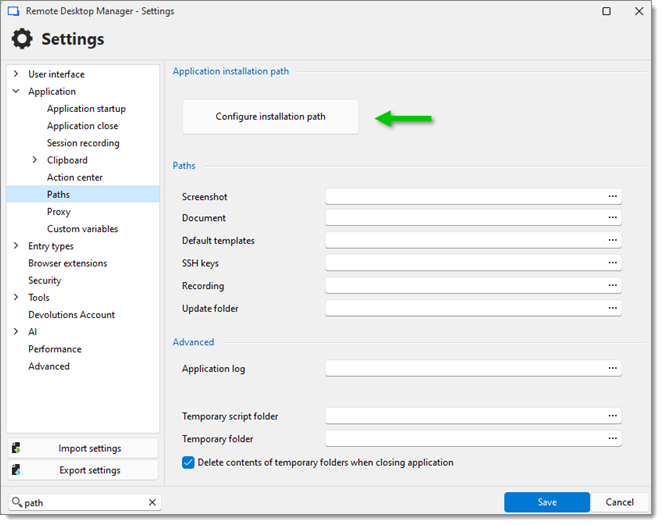Expand the User interface node

(16, 74)
